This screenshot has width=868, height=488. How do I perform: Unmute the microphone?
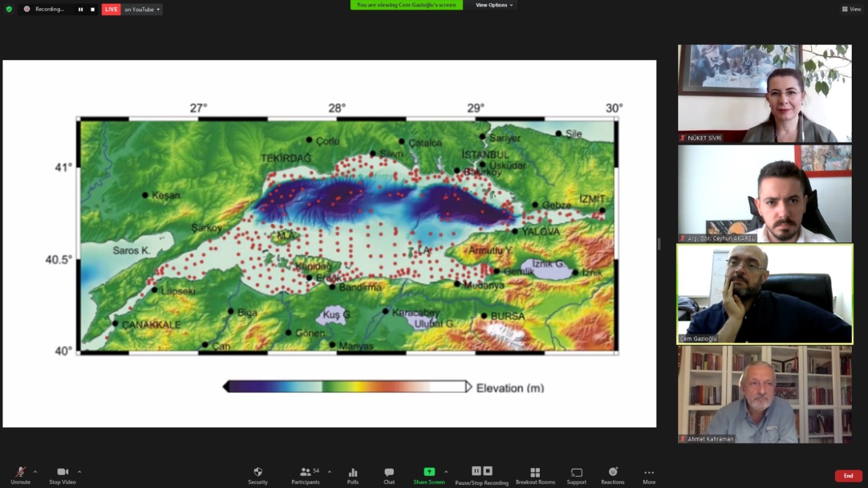21,475
